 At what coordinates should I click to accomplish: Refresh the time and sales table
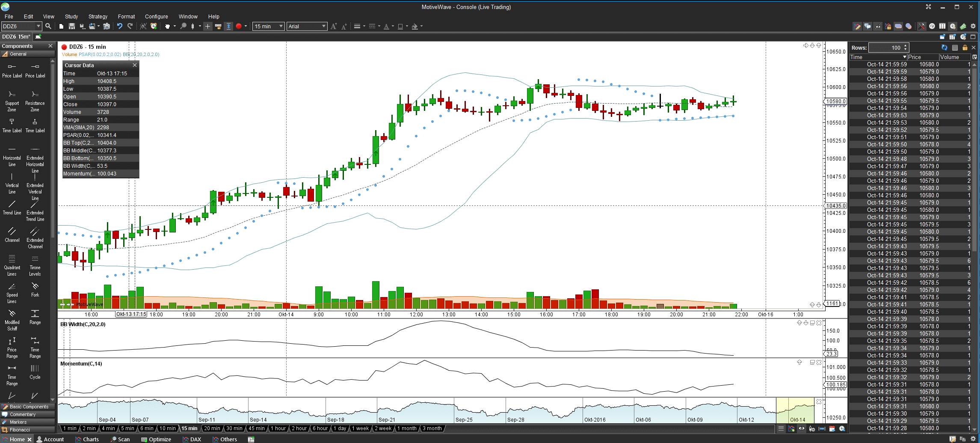(944, 48)
